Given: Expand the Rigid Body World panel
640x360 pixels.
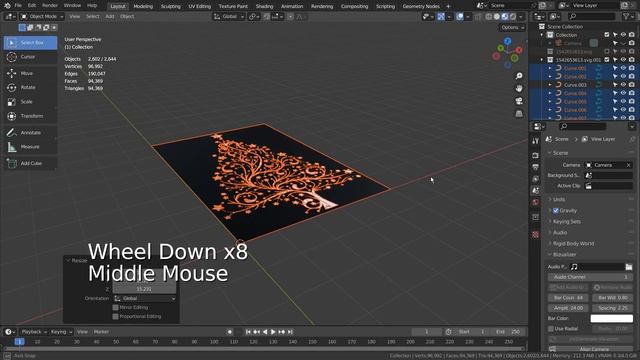Looking at the screenshot, I should click(573, 244).
